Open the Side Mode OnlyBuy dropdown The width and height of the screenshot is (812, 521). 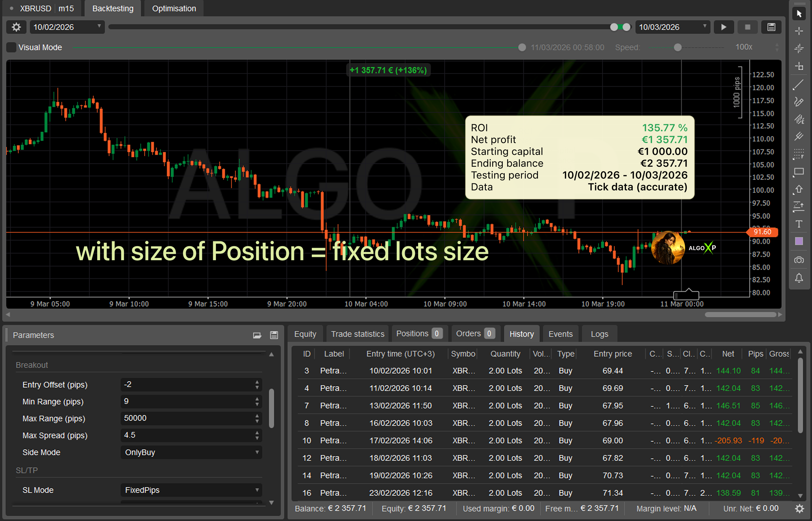pyautogui.click(x=258, y=452)
